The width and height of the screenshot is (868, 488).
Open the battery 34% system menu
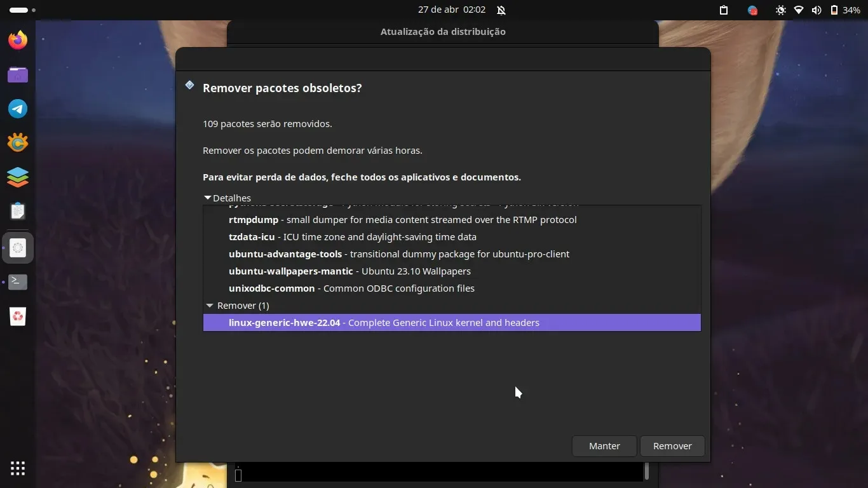(x=845, y=10)
